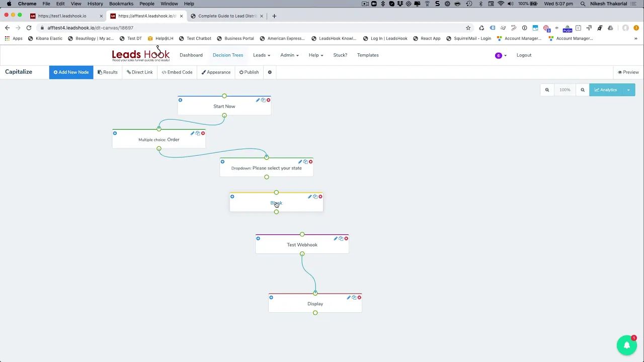This screenshot has width=644, height=362.
Task: Get the Direct Link
Action: tap(140, 72)
